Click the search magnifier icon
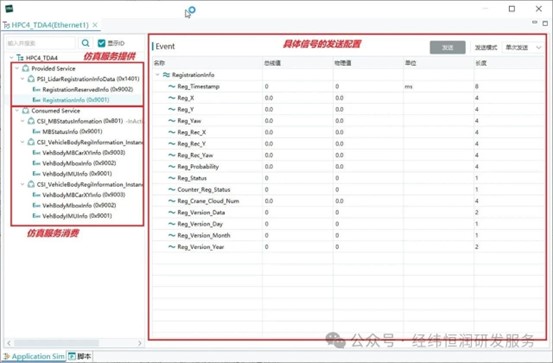553x363 pixels. pyautogui.click(x=85, y=43)
